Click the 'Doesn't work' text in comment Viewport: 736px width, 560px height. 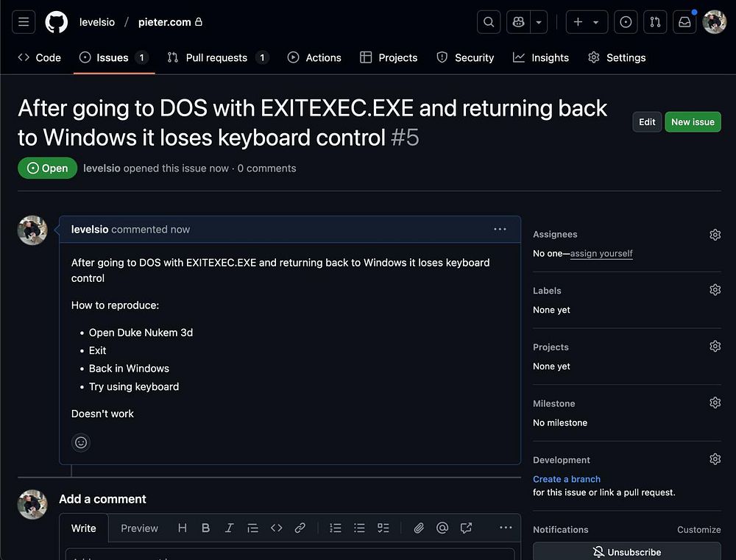pos(102,414)
